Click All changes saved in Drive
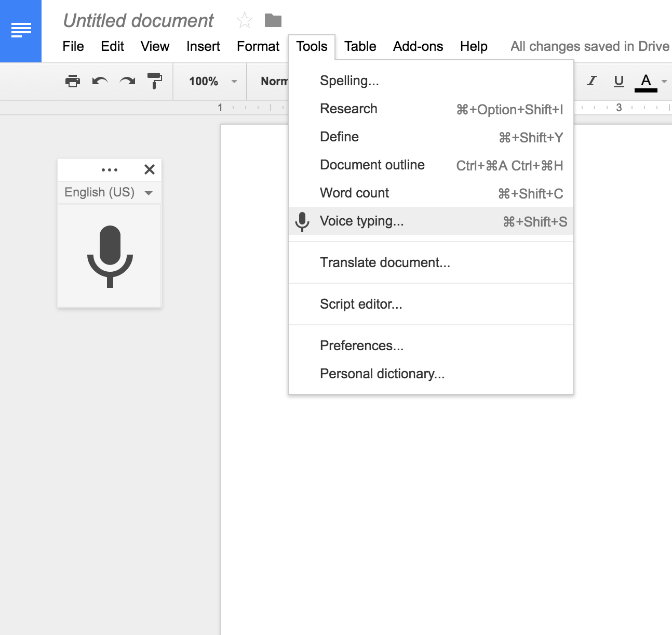Image resolution: width=672 pixels, height=635 pixels. coord(590,46)
